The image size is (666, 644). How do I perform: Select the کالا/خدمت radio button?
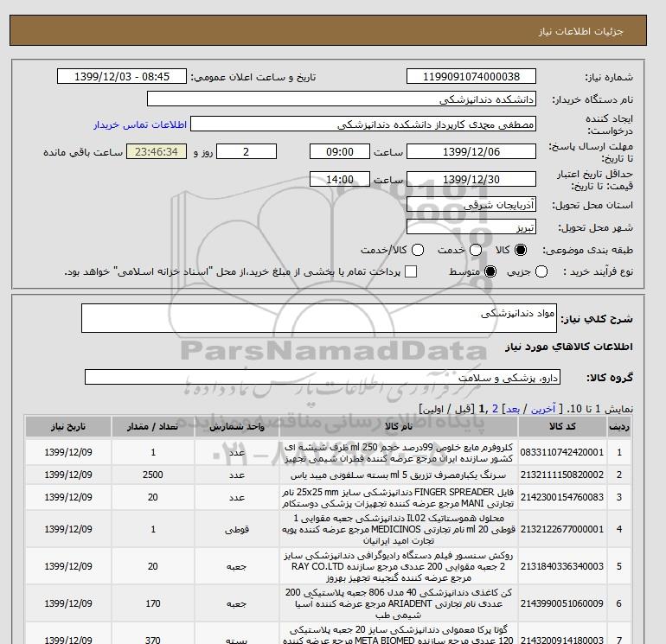point(418,250)
